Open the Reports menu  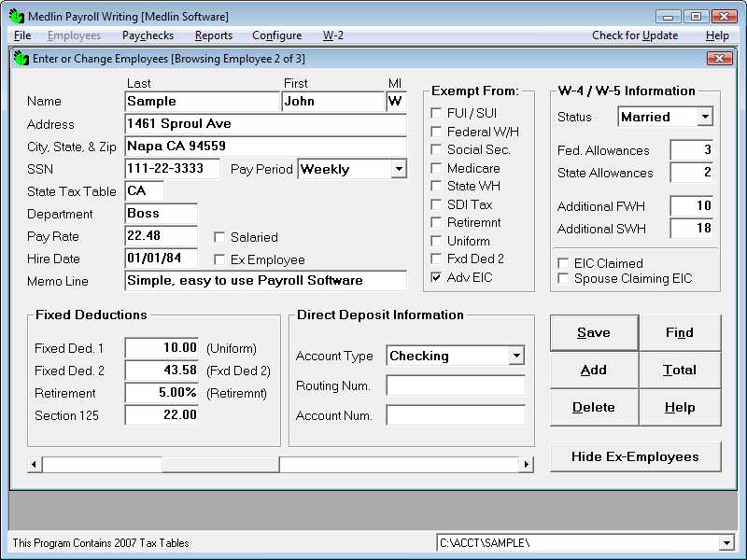(214, 35)
